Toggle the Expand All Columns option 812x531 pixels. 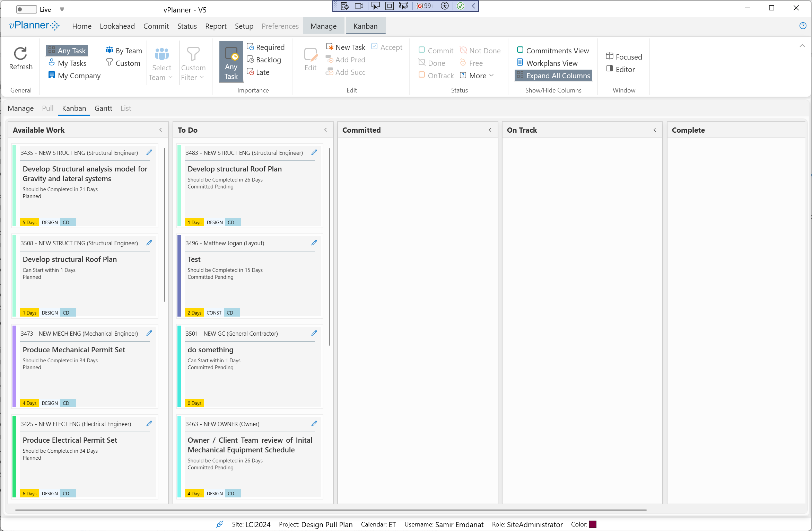click(x=553, y=76)
